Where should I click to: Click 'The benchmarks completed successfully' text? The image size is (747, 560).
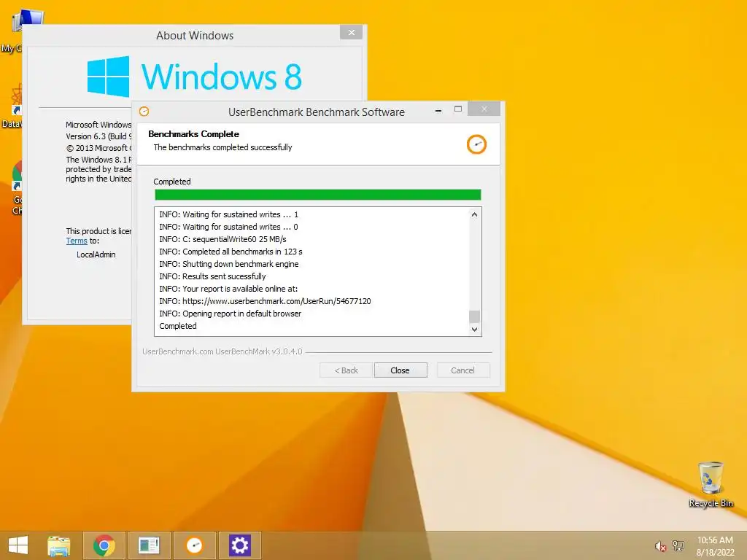coord(222,147)
